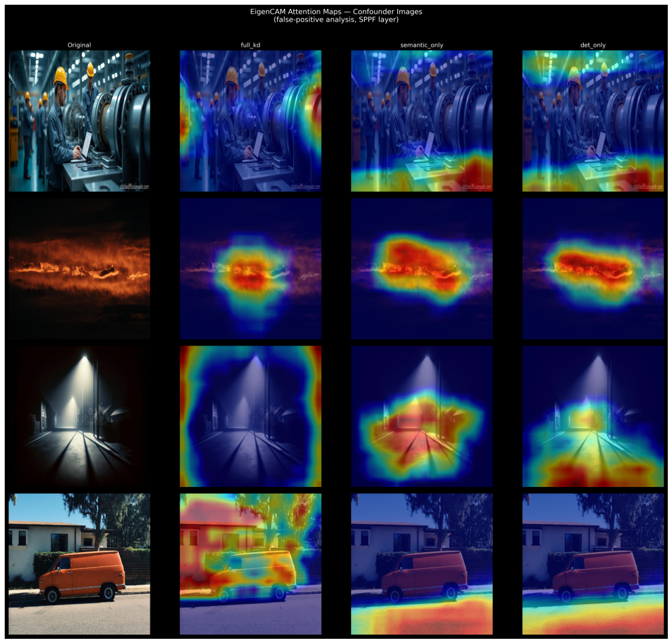
Task: Open the semantic_only heatmap of the fire streak
Action: pyautogui.click(x=422, y=268)
